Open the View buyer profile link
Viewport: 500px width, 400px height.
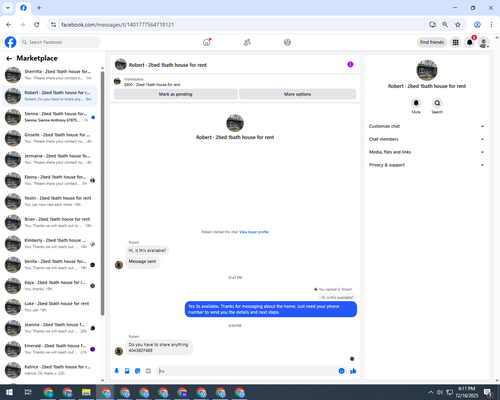254,232
